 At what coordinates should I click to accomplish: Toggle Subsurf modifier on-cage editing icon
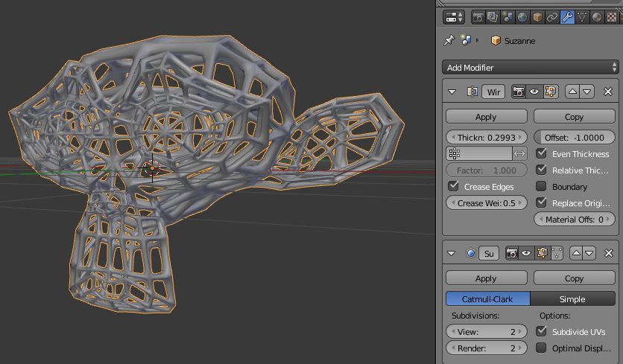click(557, 253)
